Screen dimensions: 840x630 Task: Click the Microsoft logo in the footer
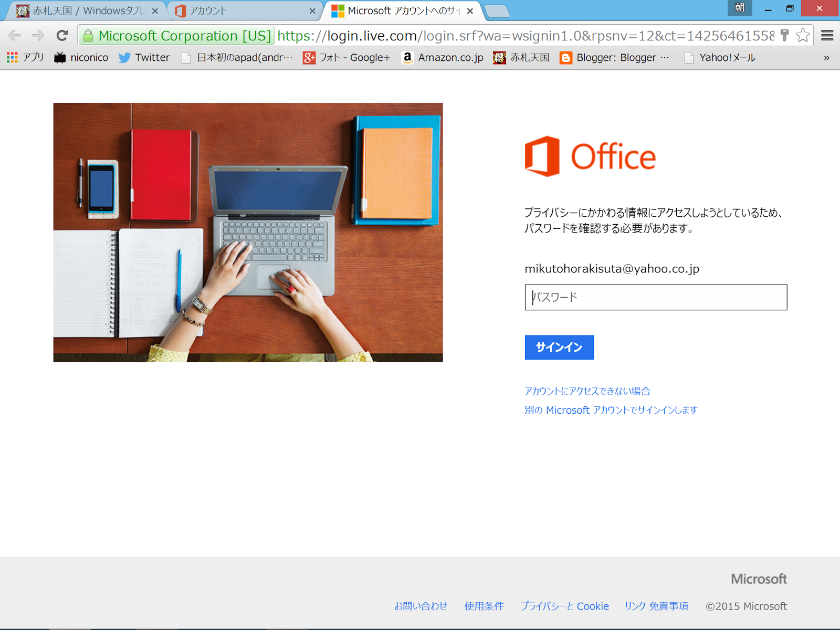[759, 579]
